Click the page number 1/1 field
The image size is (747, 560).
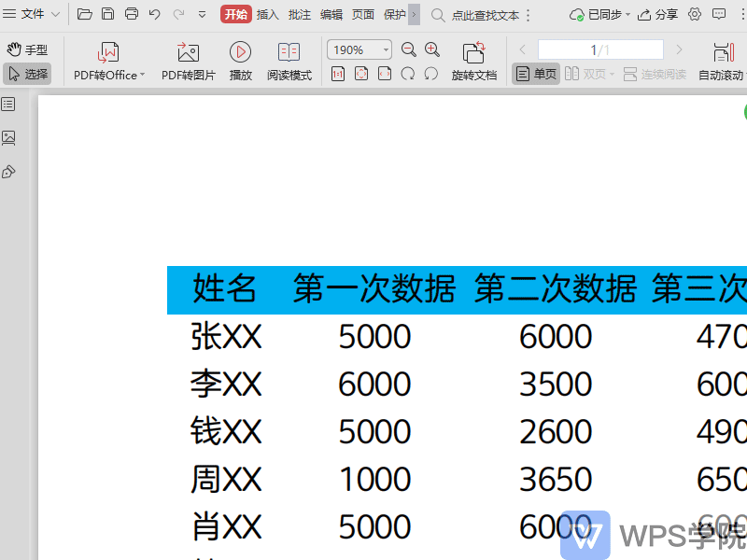point(600,49)
